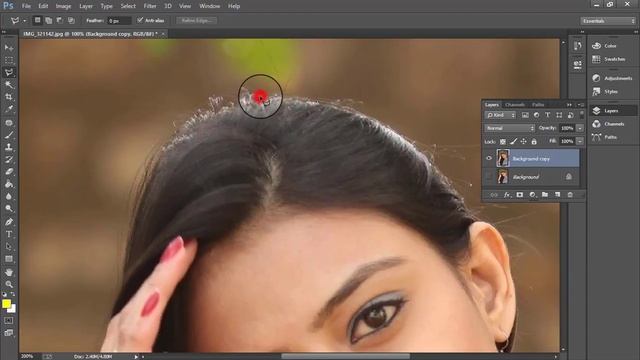Open Layers panel flyout menu
The height and width of the screenshot is (360, 640).
[x=581, y=105]
